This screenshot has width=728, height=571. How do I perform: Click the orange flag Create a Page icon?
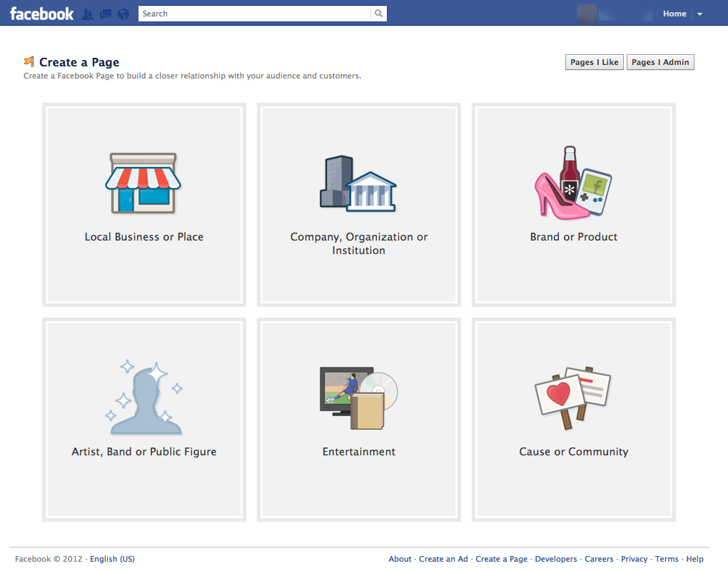[29, 61]
